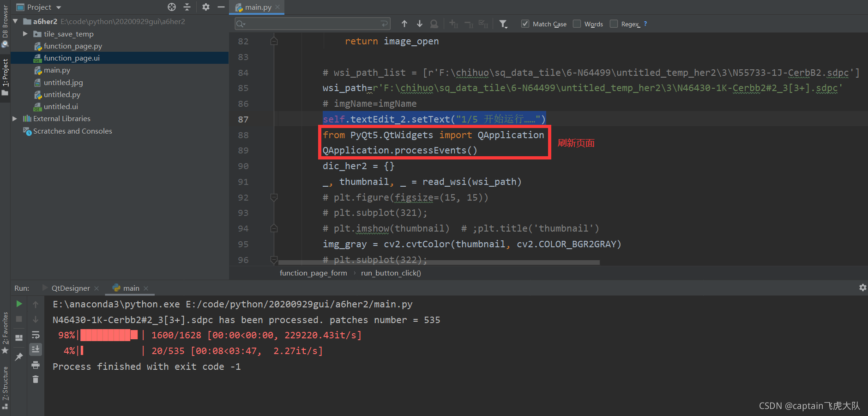Toggle Scroll to end in Run console
Viewport: 868px width, 416px height.
point(36,349)
